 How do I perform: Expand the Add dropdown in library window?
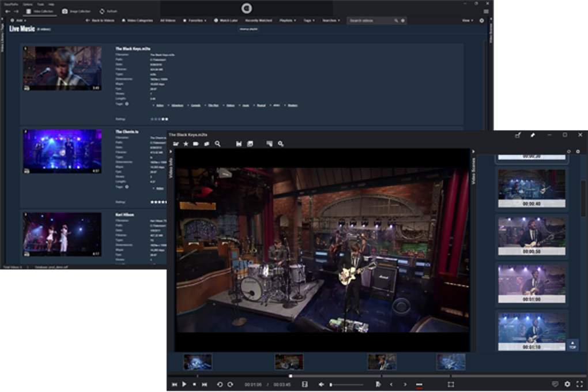click(x=18, y=21)
